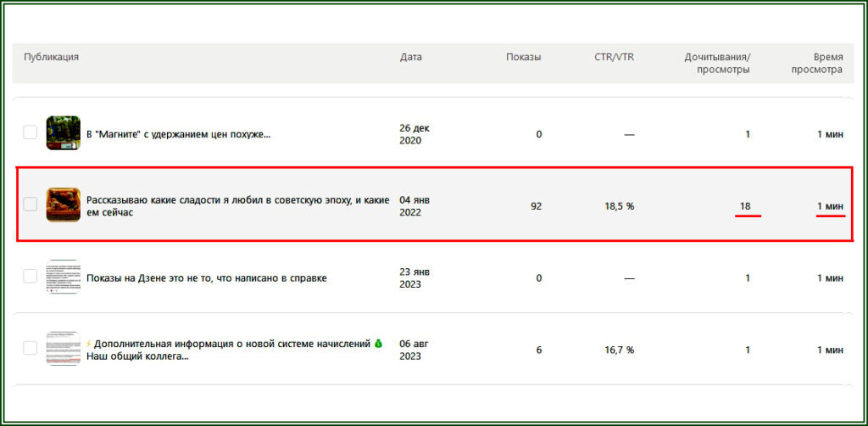868x426 pixels.
Task: Click the date "26 дек 2020"
Action: (x=415, y=134)
